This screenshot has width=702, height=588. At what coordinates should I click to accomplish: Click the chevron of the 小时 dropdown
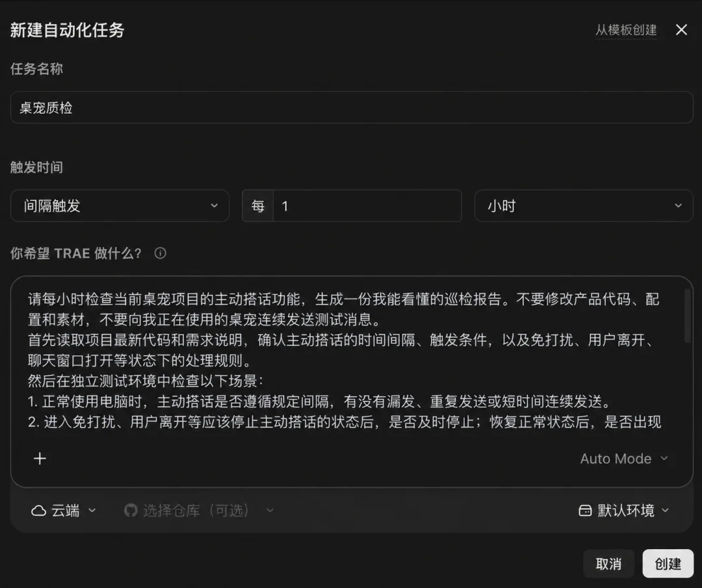coord(678,206)
